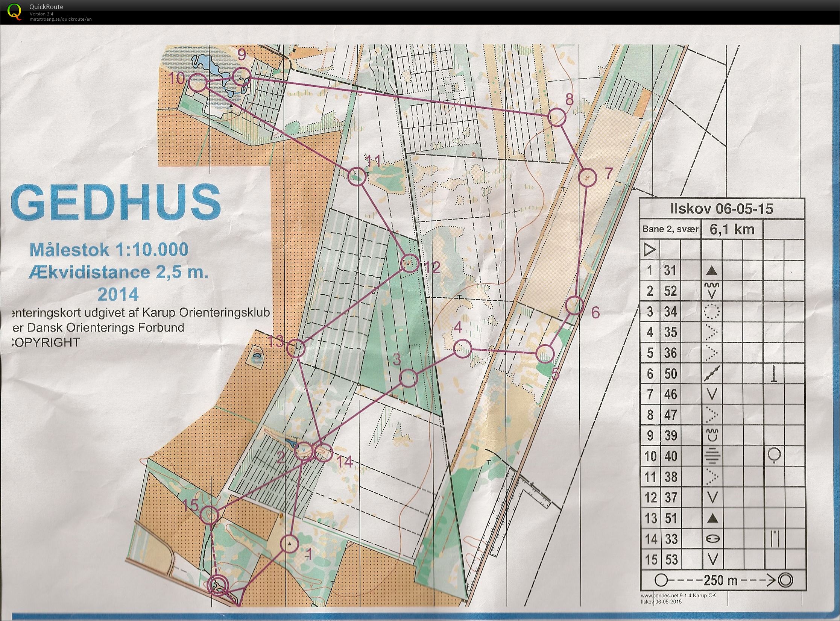Select control circle 11 on the map
This screenshot has height=621, width=840.
[357, 177]
